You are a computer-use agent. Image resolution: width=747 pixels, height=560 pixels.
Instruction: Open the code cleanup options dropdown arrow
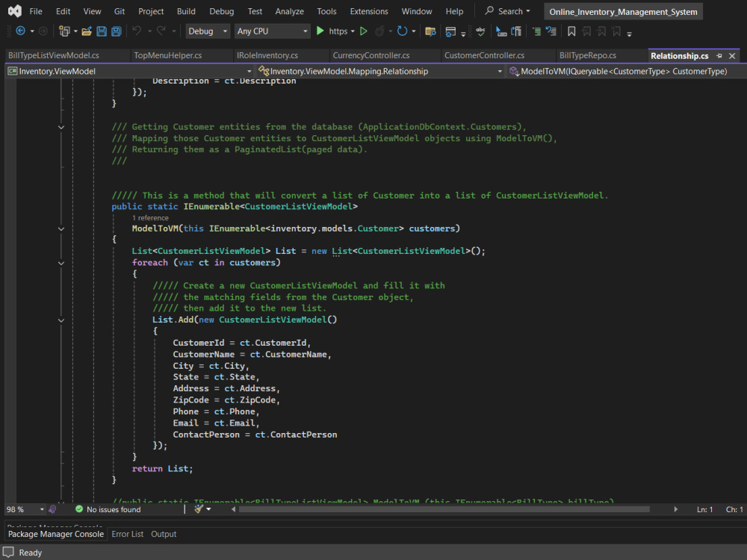[208, 509]
